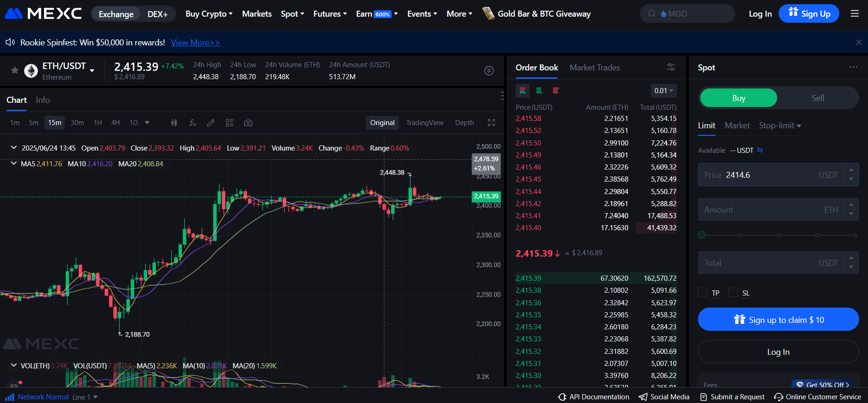The width and height of the screenshot is (868, 403).
Task: Open the More dropdown
Action: (x=459, y=14)
